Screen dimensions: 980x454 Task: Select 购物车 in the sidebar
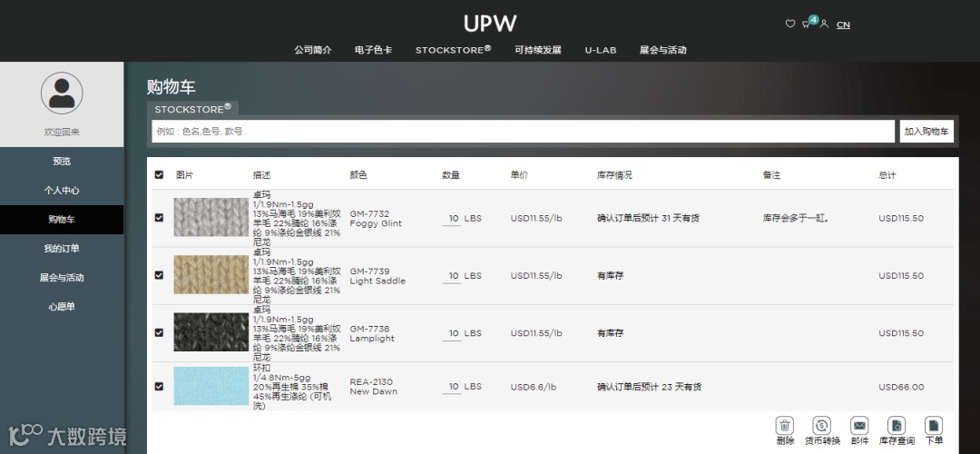pos(62,220)
